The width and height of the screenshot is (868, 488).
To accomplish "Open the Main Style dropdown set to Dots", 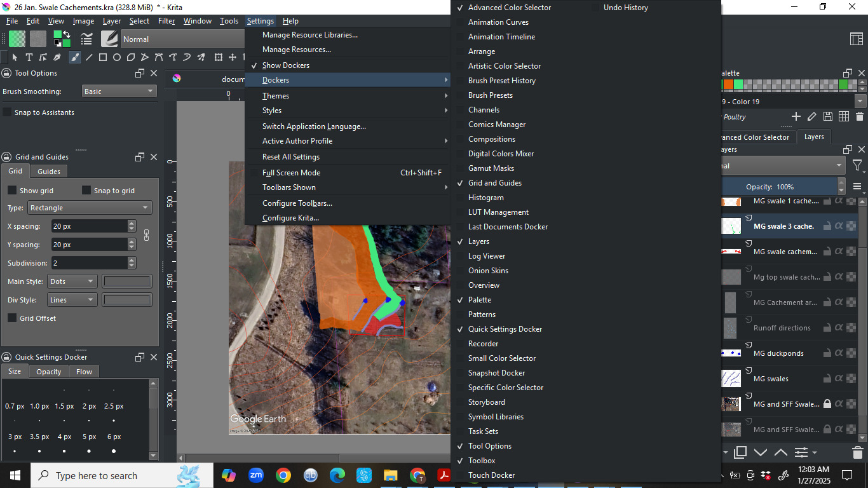I will (x=72, y=281).
